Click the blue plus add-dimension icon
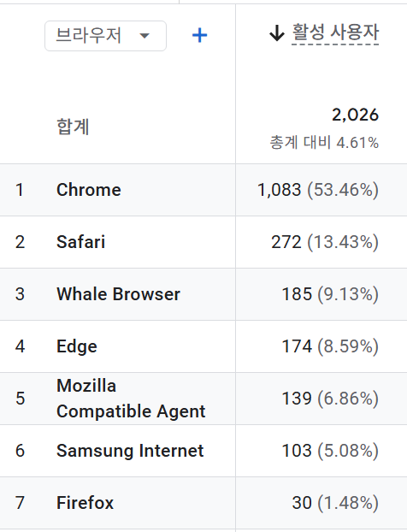Image resolution: width=407 pixels, height=532 pixels. tap(199, 36)
